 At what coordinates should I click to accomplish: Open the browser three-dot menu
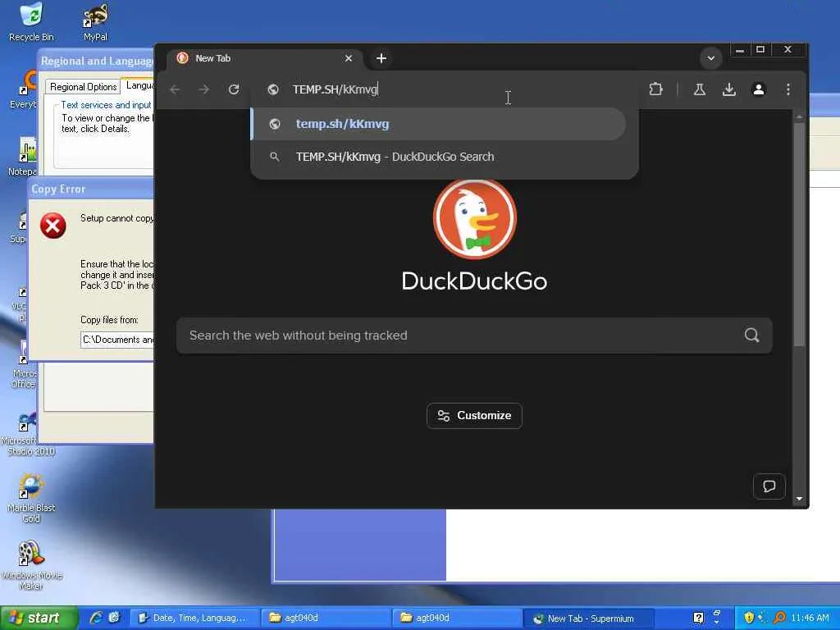788,89
